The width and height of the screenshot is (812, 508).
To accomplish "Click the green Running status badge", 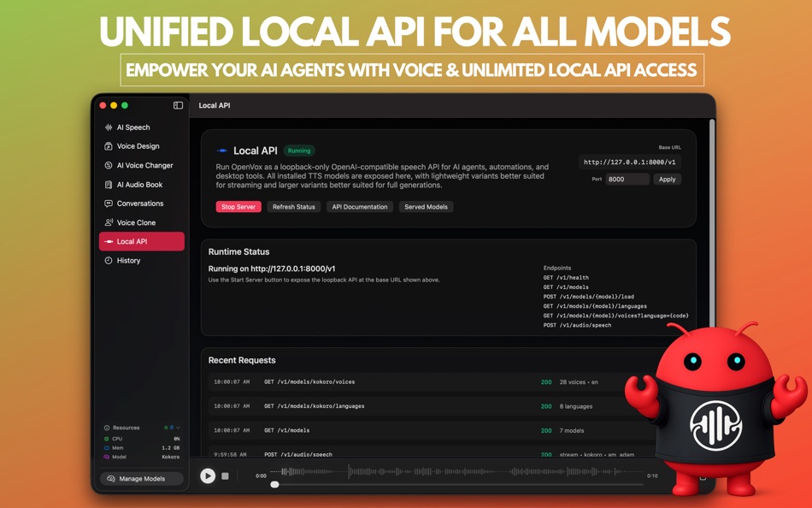I will click(299, 151).
